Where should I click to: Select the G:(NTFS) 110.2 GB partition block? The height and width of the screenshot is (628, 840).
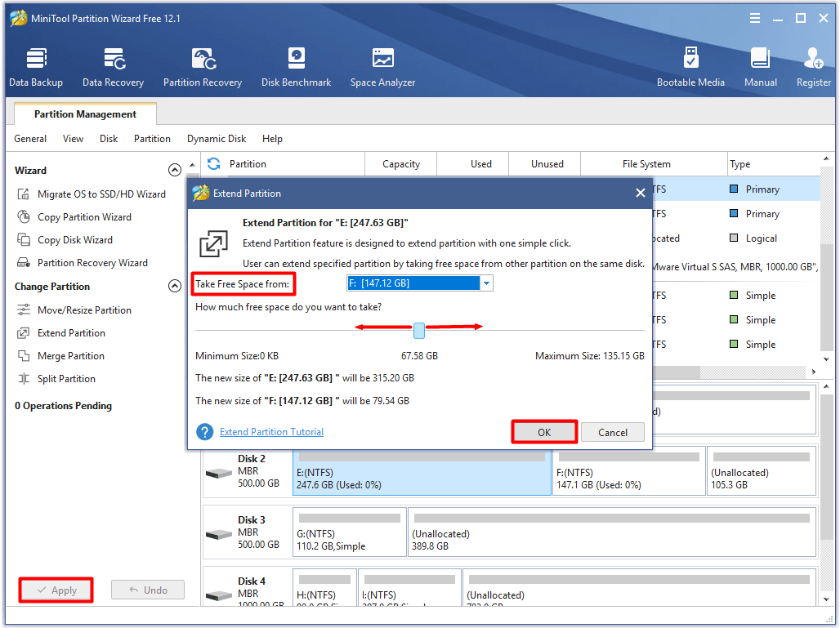(350, 532)
